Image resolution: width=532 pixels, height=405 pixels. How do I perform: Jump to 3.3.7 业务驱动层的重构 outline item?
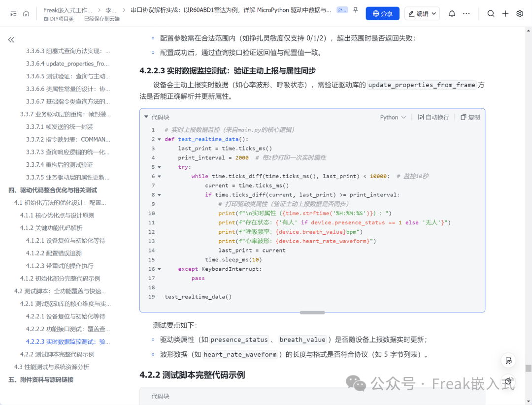(x=65, y=114)
